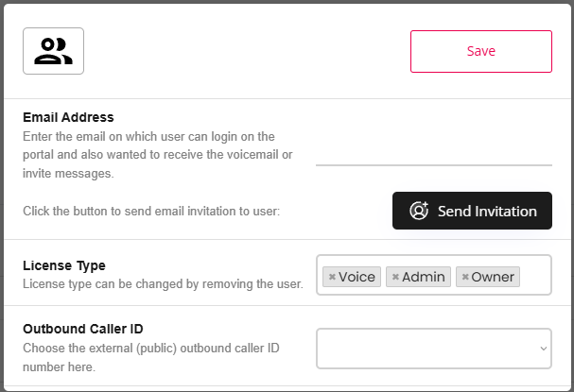
Task: Click the Outbound Caller ID chevron arrow
Action: click(x=544, y=349)
